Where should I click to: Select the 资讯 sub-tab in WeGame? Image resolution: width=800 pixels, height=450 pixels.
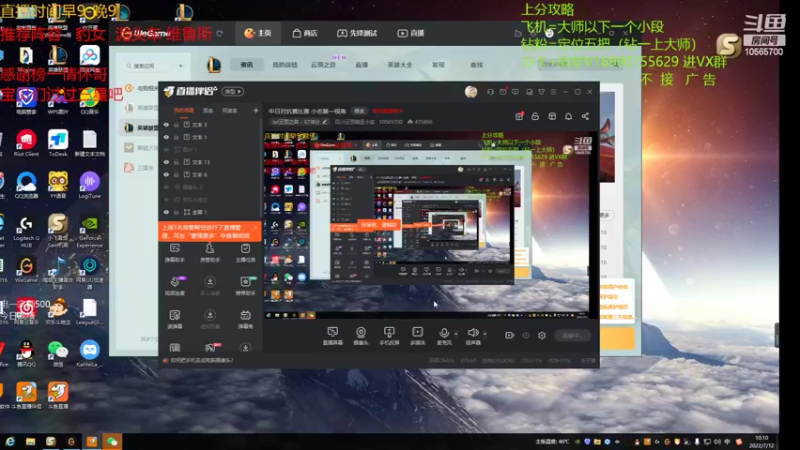pyautogui.click(x=246, y=65)
